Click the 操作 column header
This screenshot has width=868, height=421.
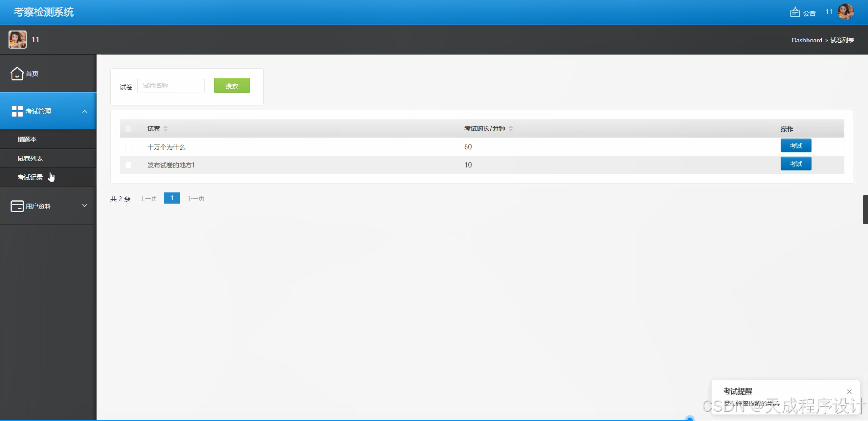(787, 129)
